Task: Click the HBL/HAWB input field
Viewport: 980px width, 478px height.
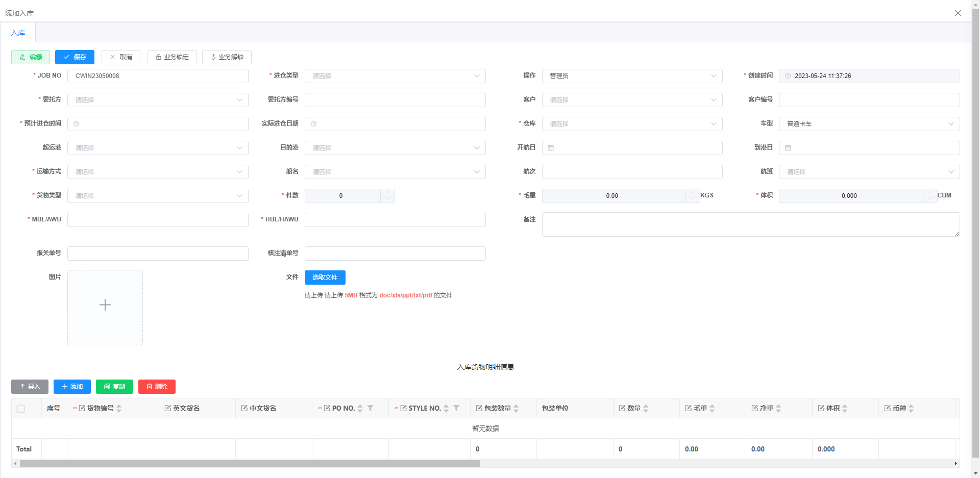Action: click(x=395, y=220)
